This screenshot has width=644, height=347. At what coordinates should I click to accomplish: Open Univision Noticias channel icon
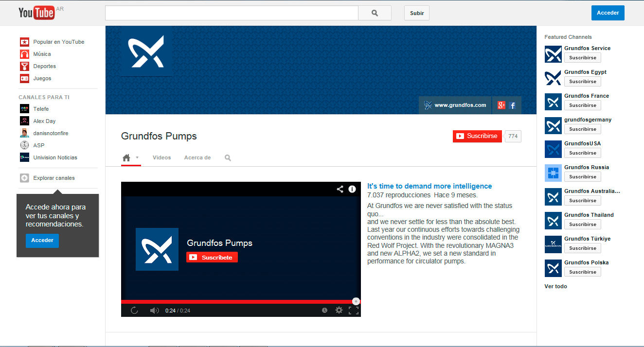pos(24,157)
